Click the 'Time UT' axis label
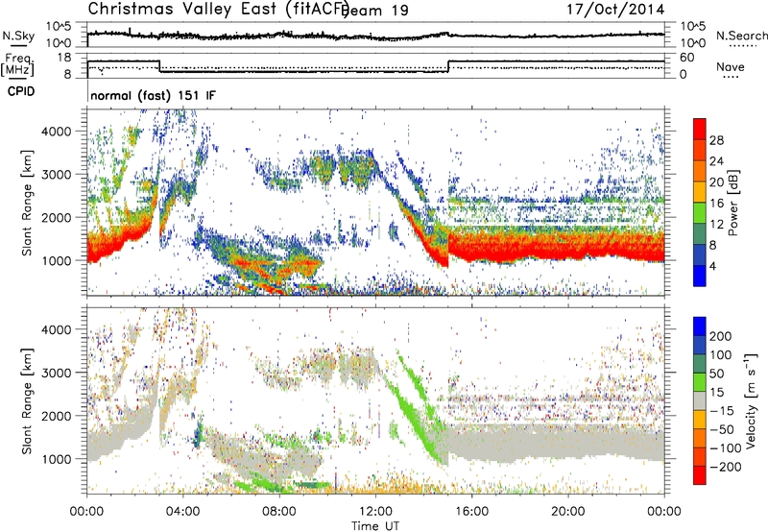 [375, 526]
